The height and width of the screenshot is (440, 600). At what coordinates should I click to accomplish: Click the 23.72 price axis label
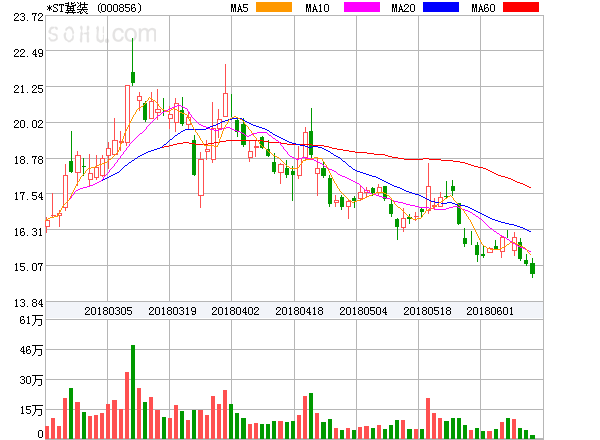pyautogui.click(x=28, y=17)
